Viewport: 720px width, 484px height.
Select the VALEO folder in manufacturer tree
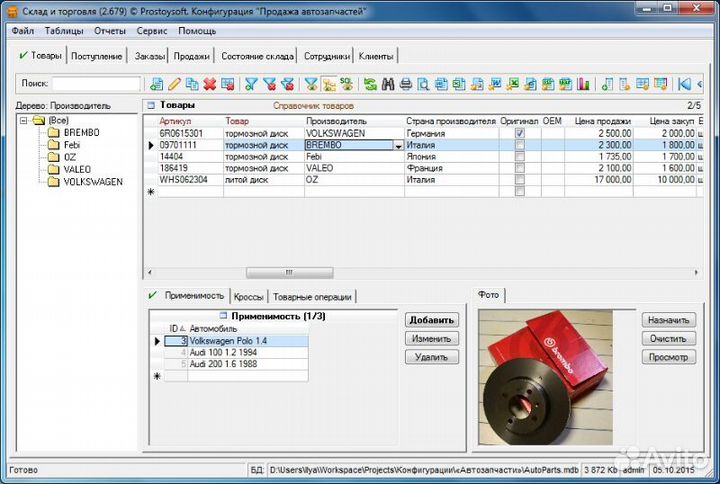[x=77, y=169]
